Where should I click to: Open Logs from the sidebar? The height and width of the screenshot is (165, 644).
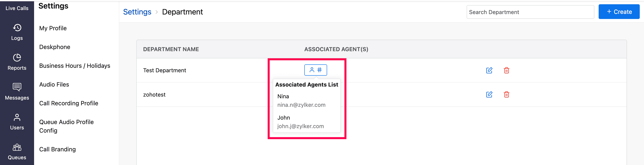point(17,32)
